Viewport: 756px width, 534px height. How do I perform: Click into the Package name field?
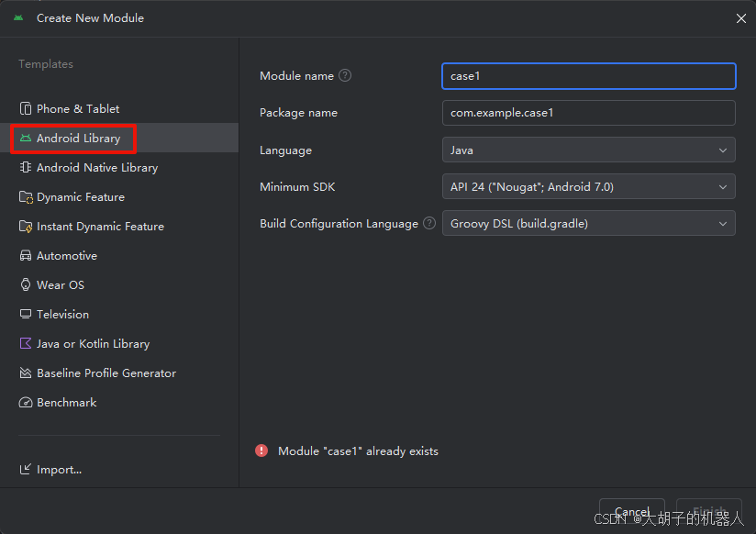[588, 113]
